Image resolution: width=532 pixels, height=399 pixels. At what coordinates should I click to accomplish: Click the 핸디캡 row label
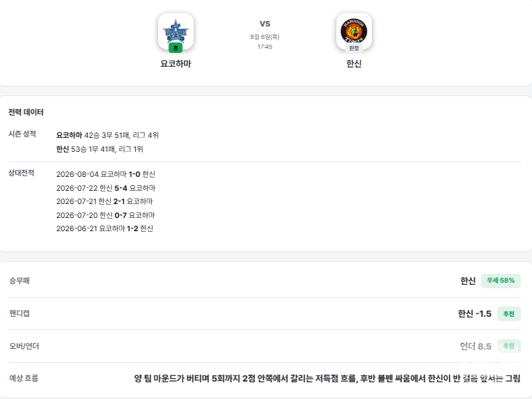(x=19, y=313)
